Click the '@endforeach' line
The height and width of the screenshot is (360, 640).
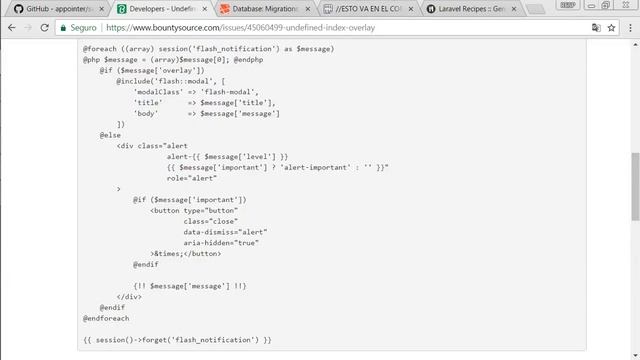click(x=106, y=318)
